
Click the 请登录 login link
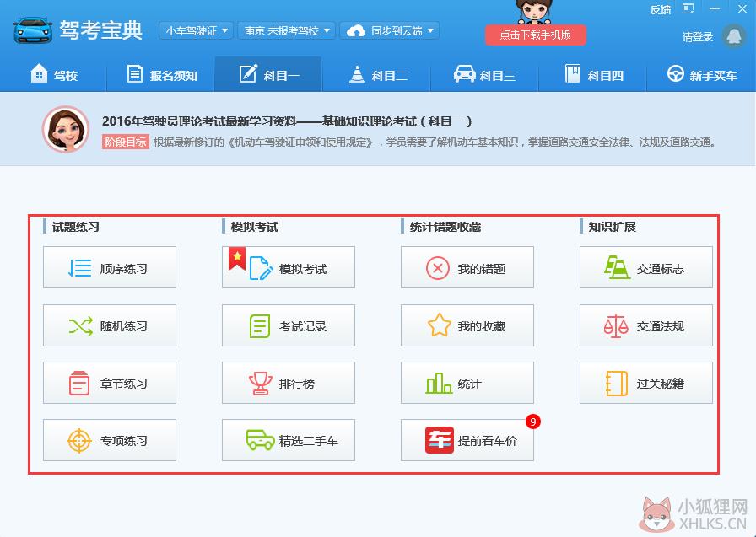(698, 36)
